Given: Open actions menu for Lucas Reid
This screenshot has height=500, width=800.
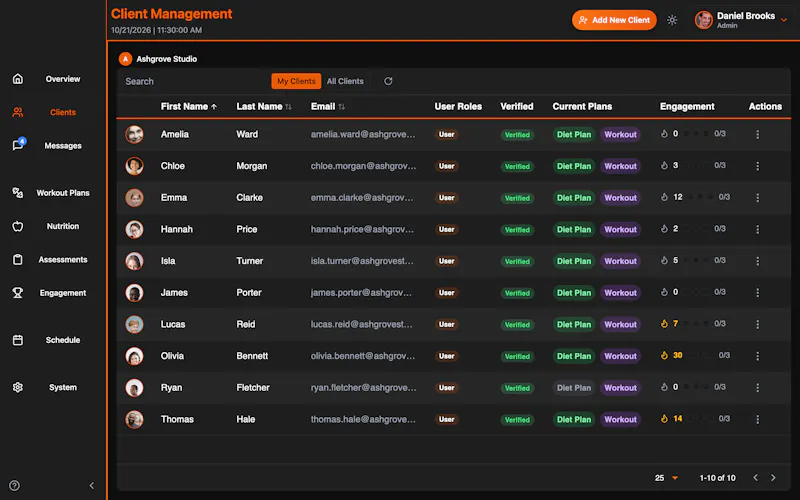Looking at the screenshot, I should (757, 324).
